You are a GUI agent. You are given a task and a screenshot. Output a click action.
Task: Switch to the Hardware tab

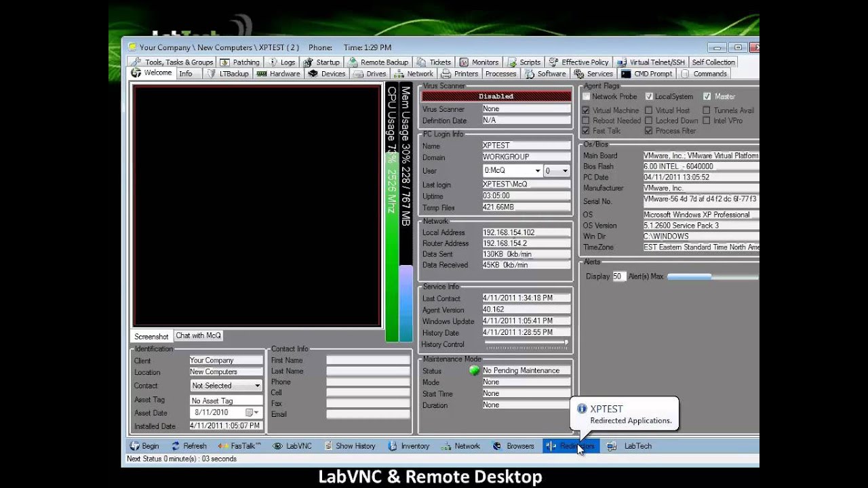pyautogui.click(x=279, y=73)
